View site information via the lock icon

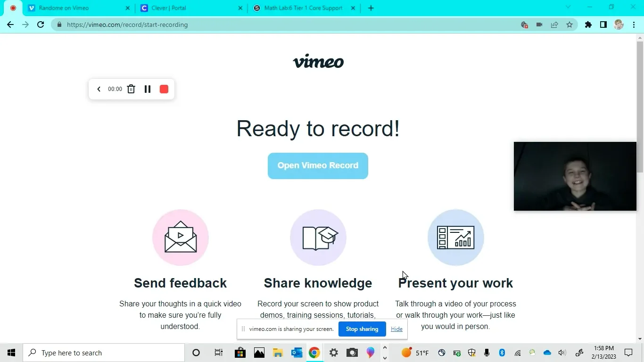(x=59, y=25)
